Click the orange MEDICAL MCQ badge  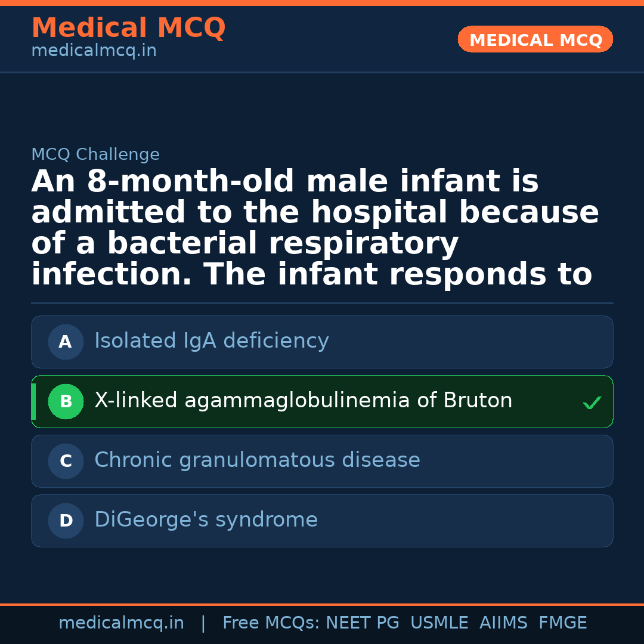coord(535,39)
